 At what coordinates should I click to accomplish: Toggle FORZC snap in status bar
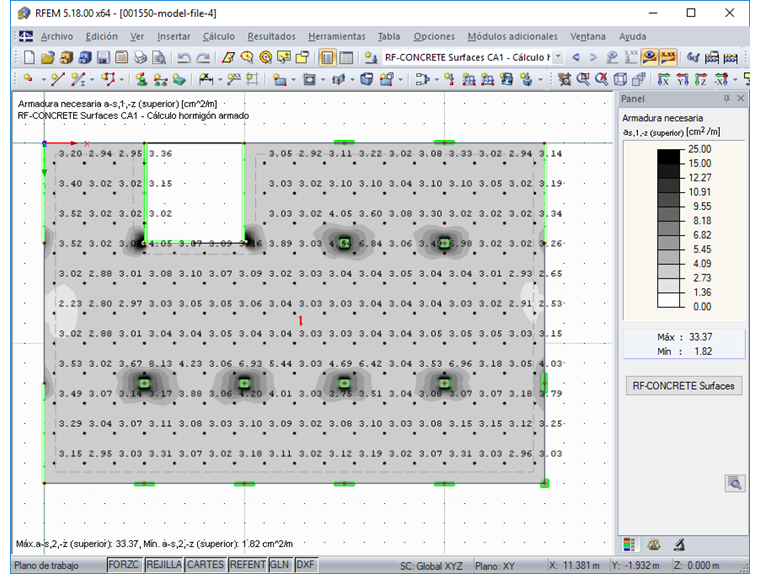tap(124, 564)
